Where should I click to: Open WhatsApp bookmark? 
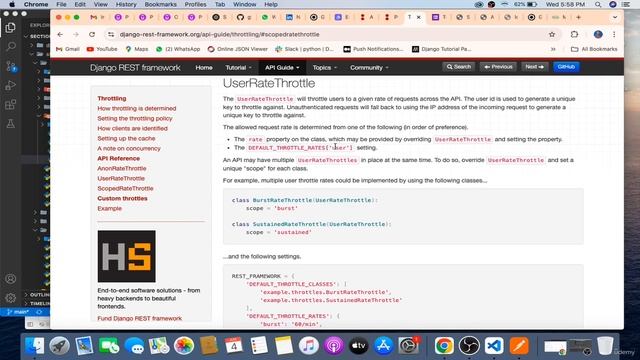(x=178, y=49)
